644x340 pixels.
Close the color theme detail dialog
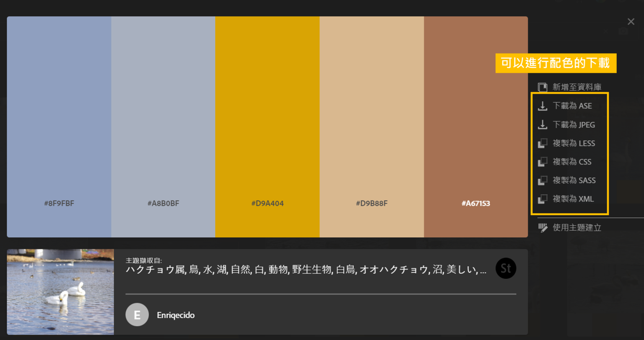point(631,21)
